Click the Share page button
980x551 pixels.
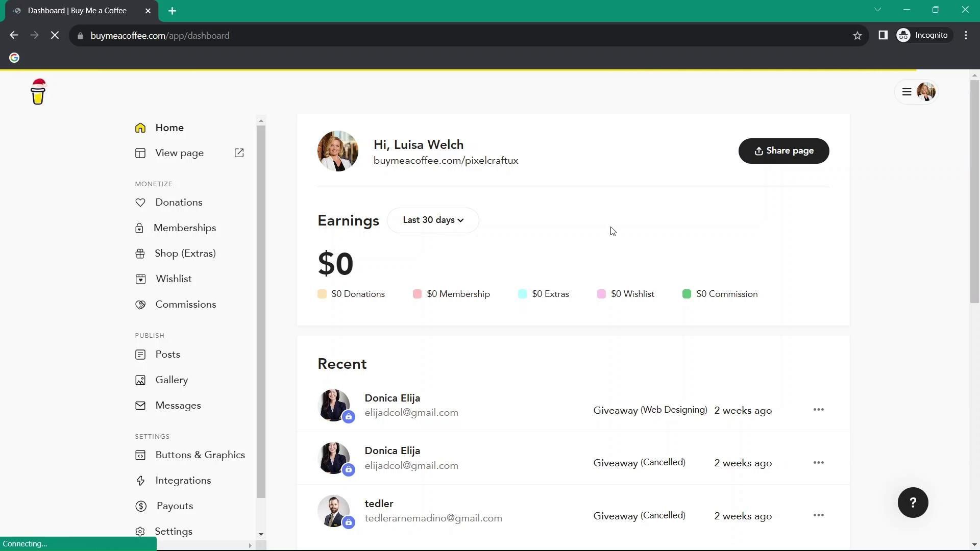(783, 151)
